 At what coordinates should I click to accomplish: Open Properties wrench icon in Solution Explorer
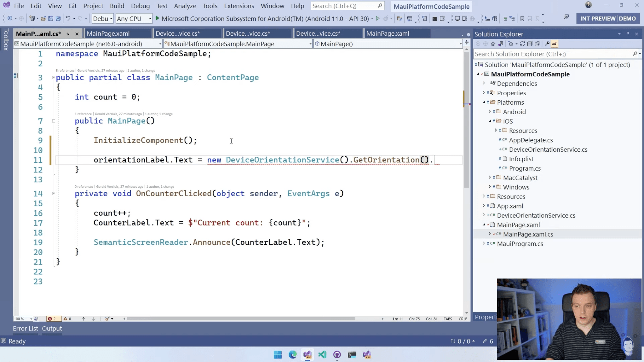click(x=547, y=44)
